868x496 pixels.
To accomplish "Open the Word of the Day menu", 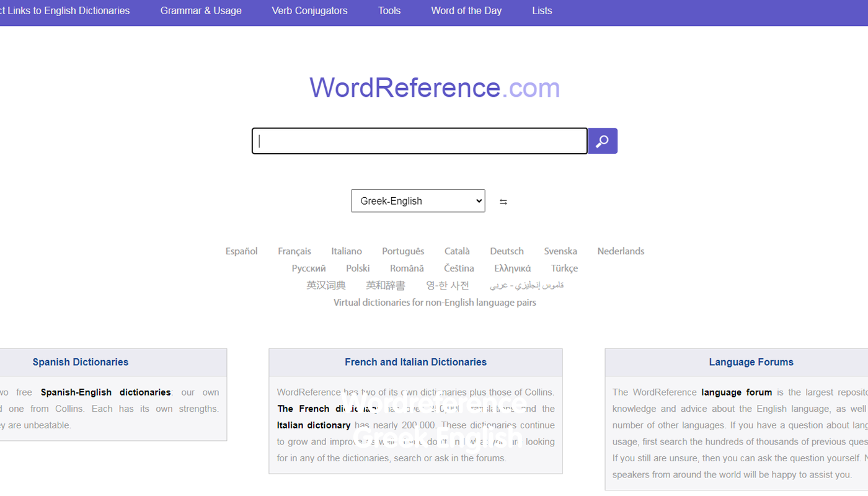I will (466, 11).
